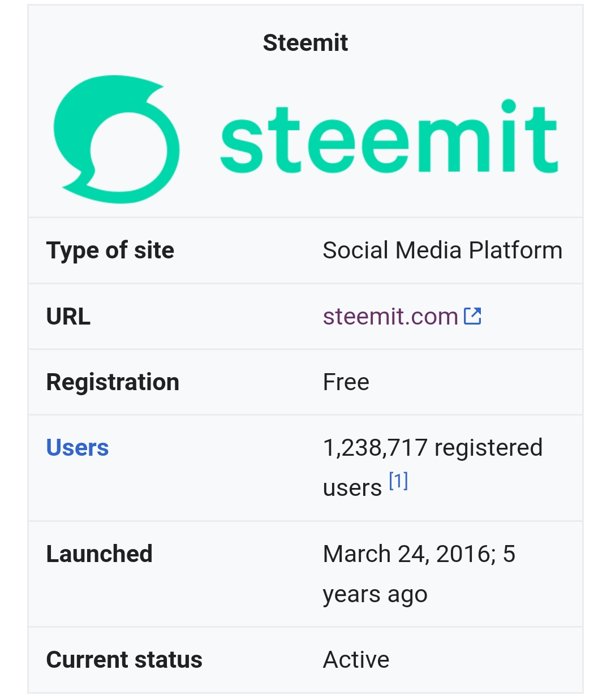Click the Current status label
Screen dimensions: 611x700
(x=124, y=660)
